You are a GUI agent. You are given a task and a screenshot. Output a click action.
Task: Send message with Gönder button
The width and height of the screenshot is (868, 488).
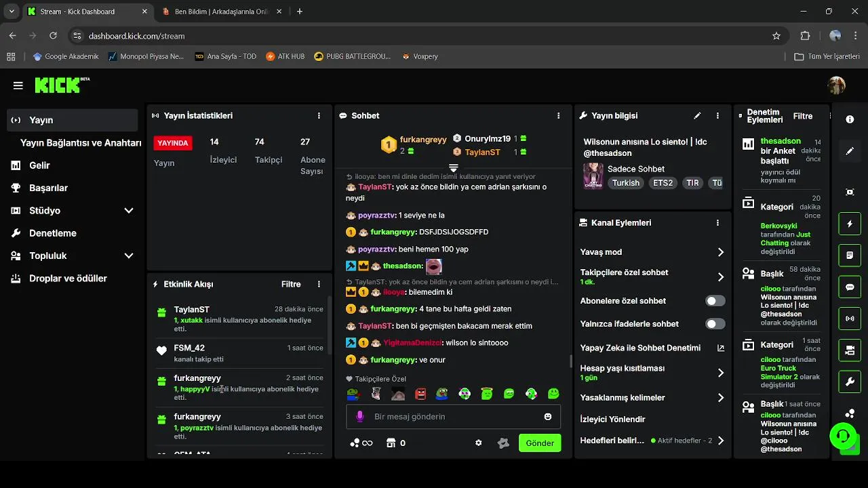coord(540,443)
